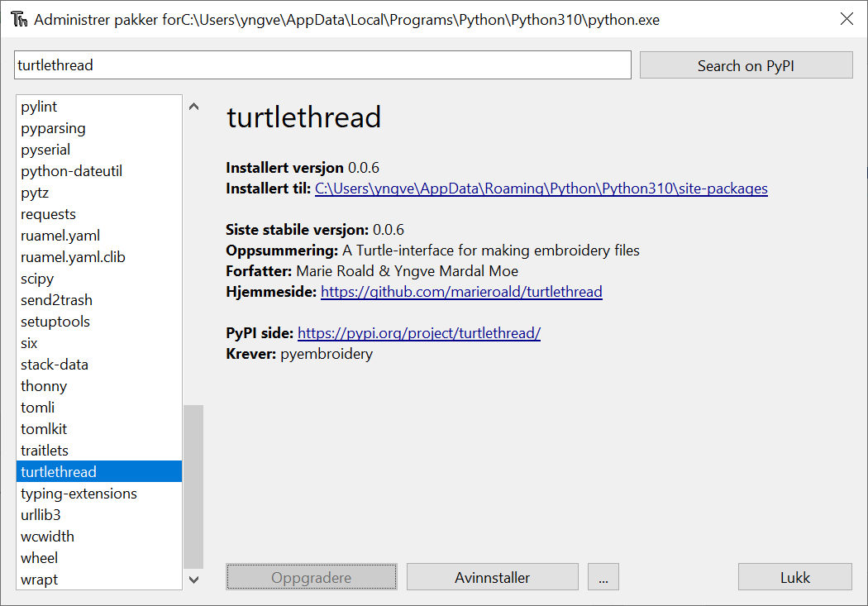This screenshot has height=606, width=868.
Task: Select send2trash in the package list
Action: pyautogui.click(x=99, y=300)
